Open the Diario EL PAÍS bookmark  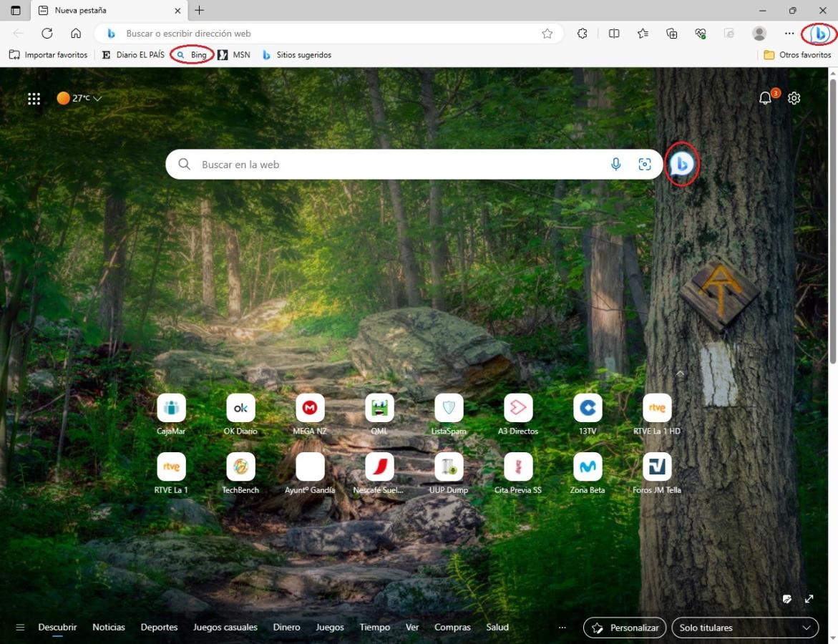pyautogui.click(x=133, y=55)
